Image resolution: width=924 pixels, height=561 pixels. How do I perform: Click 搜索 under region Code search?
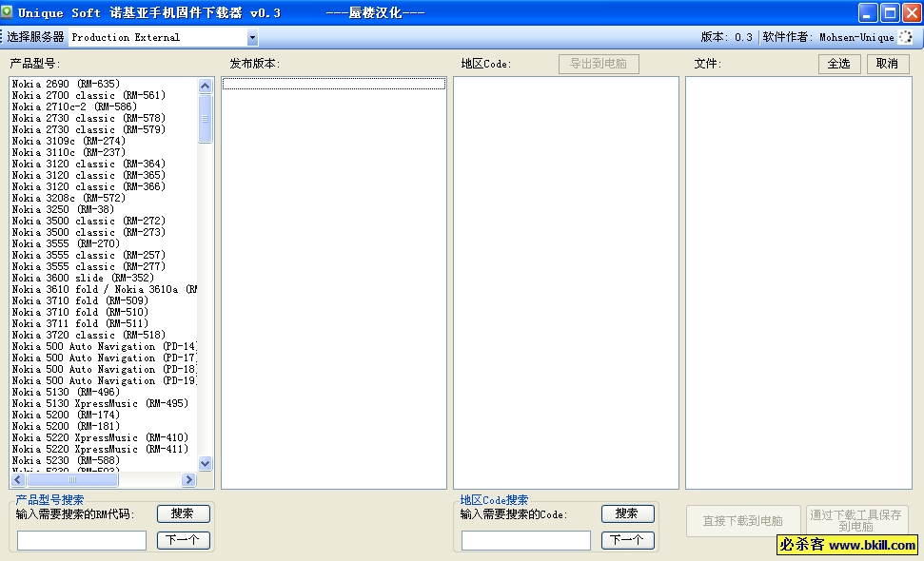point(627,513)
